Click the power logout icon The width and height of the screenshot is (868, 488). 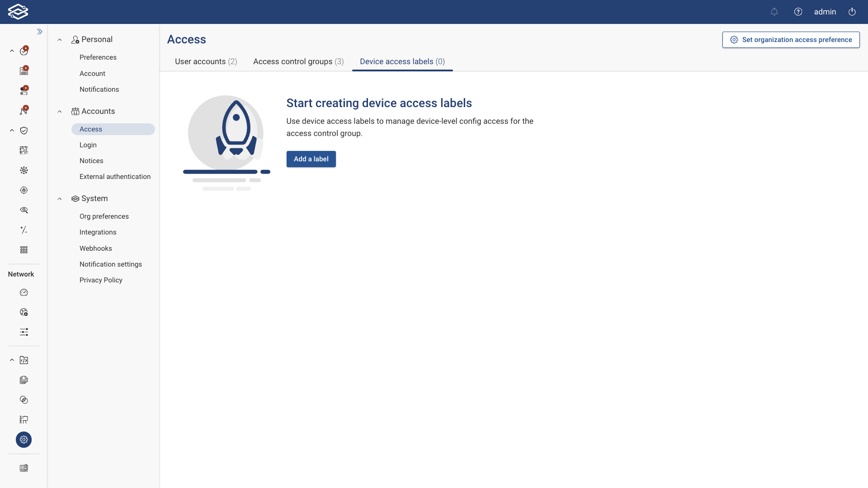pos(852,12)
